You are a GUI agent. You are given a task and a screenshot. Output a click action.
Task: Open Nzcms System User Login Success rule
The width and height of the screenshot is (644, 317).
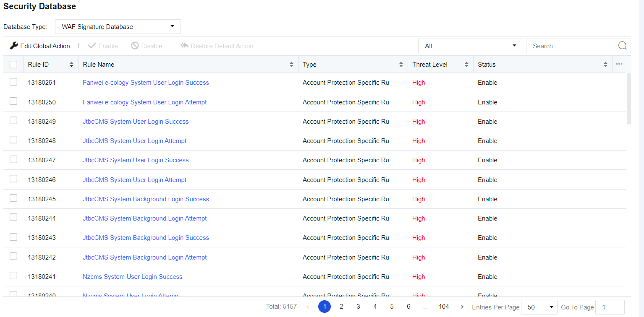(x=132, y=277)
